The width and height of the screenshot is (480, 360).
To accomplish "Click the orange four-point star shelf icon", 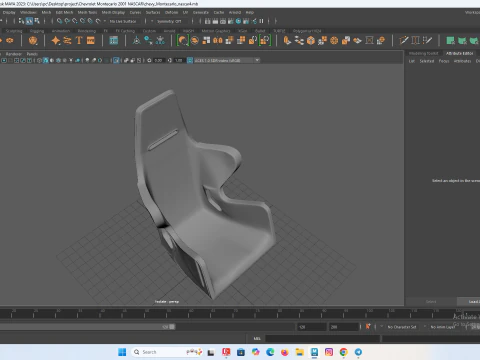I will [x=56, y=41].
